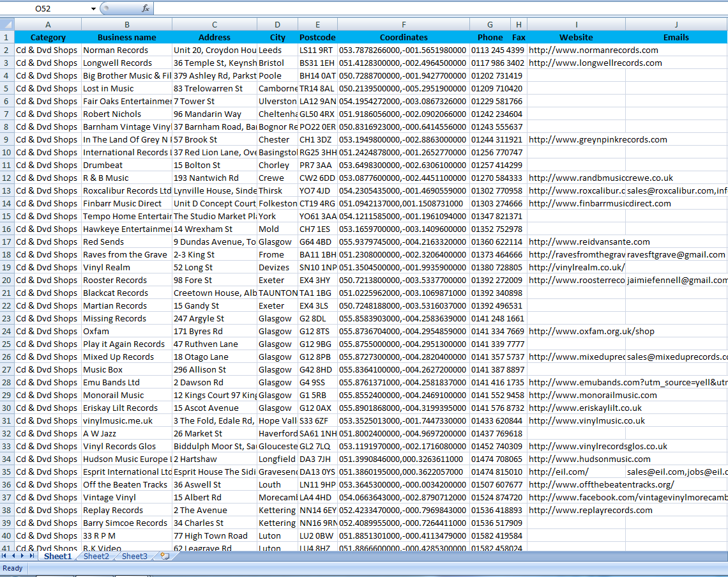Select the 'Drumbeat' business name cell
728x577 pixels.
click(126, 165)
